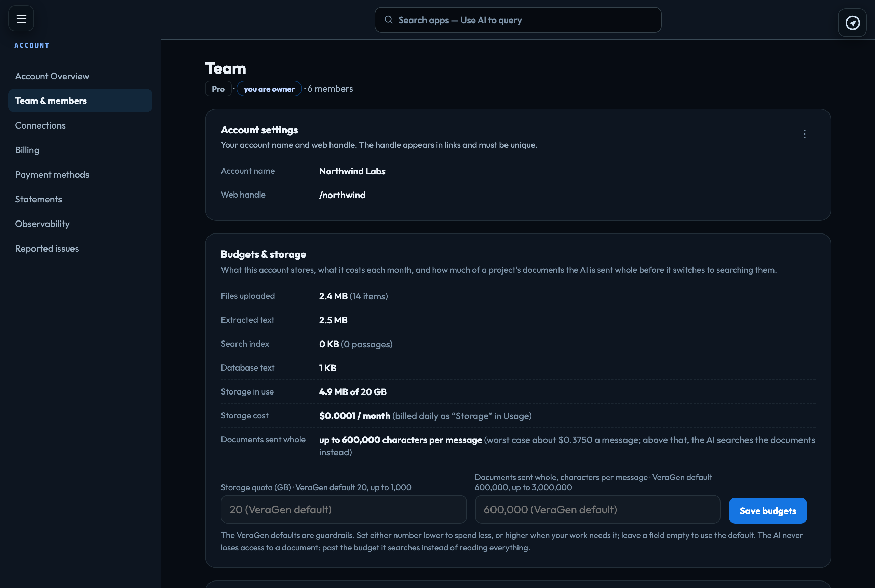Viewport: 875px width, 588px height.
Task: Click Database text value '1 KB'
Action: [x=328, y=368]
